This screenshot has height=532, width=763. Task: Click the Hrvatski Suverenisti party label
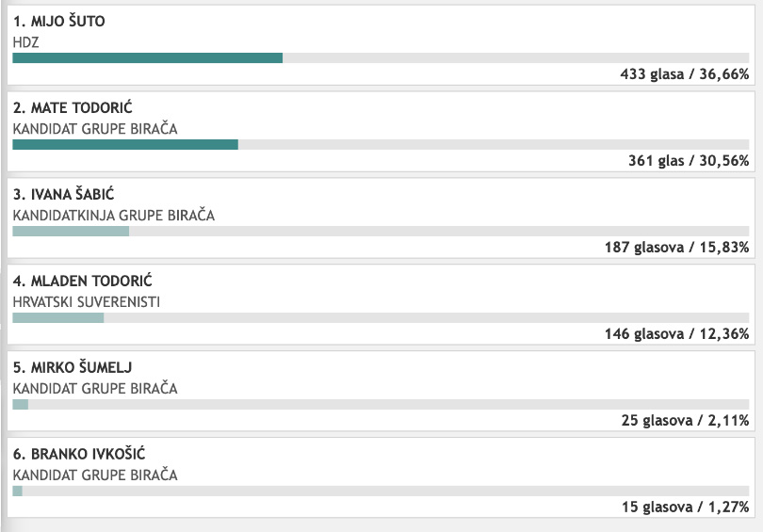(87, 302)
